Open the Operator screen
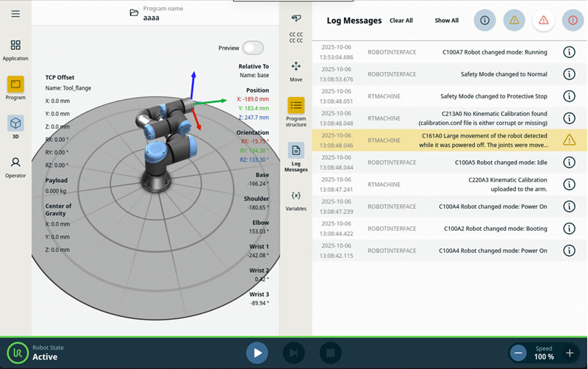The width and height of the screenshot is (588, 369). click(x=15, y=167)
